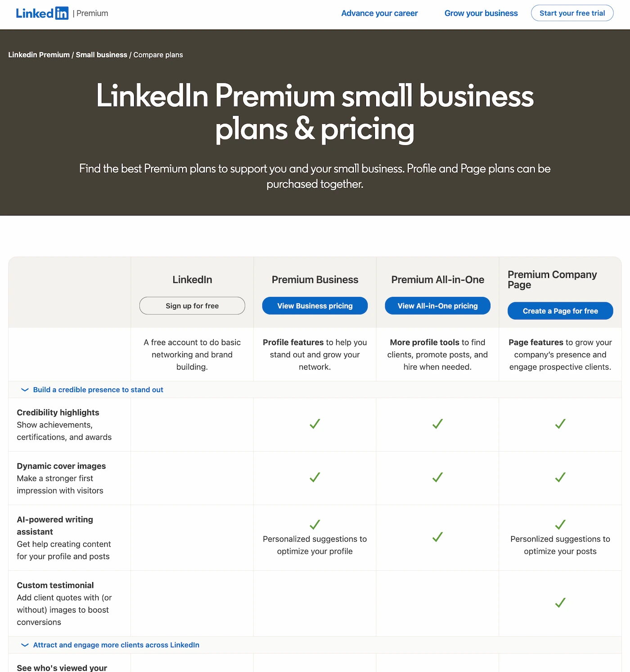
Task: Click the Credibility highlights checkmark under Premium Company Page
Action: pos(560,424)
